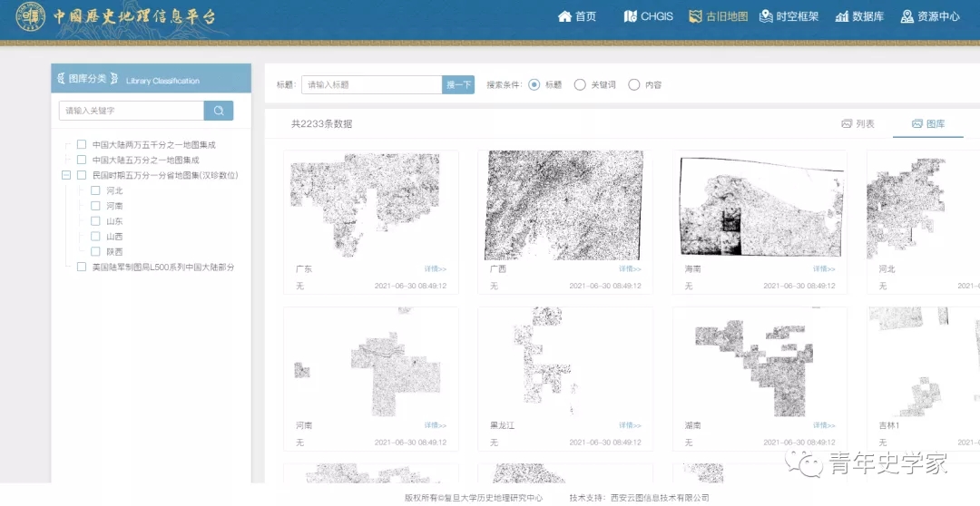Click the 时空框架 location icon
This screenshot has height=506, width=980.
point(766,16)
